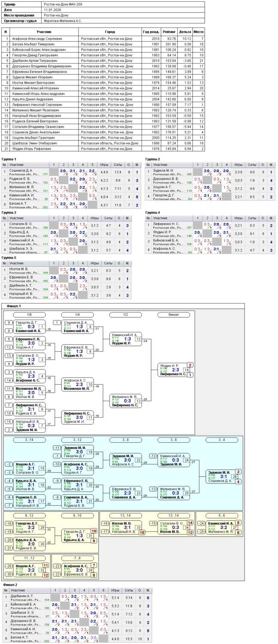The width and height of the screenshot is (278, 644).
Task: Click the "Финал-2" section heading
Action: tap(10, 585)
